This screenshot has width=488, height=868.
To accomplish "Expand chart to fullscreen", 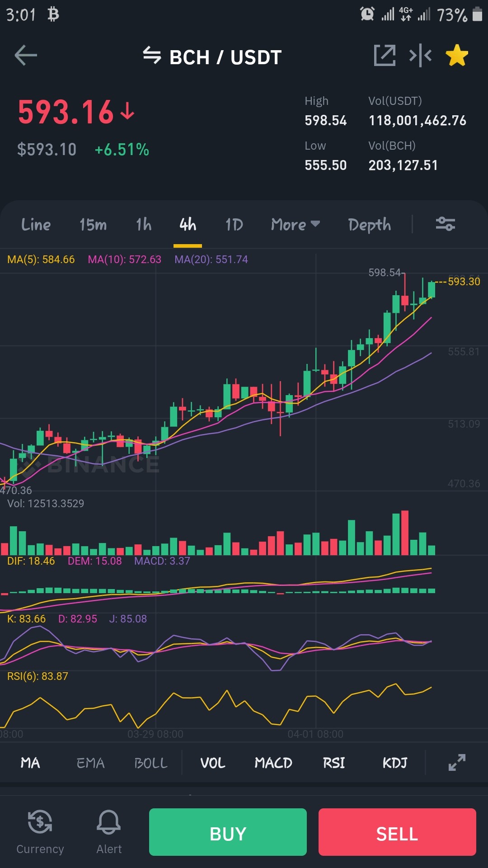I will click(457, 763).
